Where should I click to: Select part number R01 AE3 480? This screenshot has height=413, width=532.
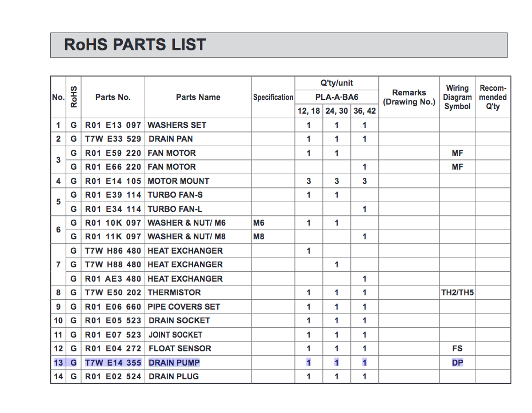click(x=113, y=279)
